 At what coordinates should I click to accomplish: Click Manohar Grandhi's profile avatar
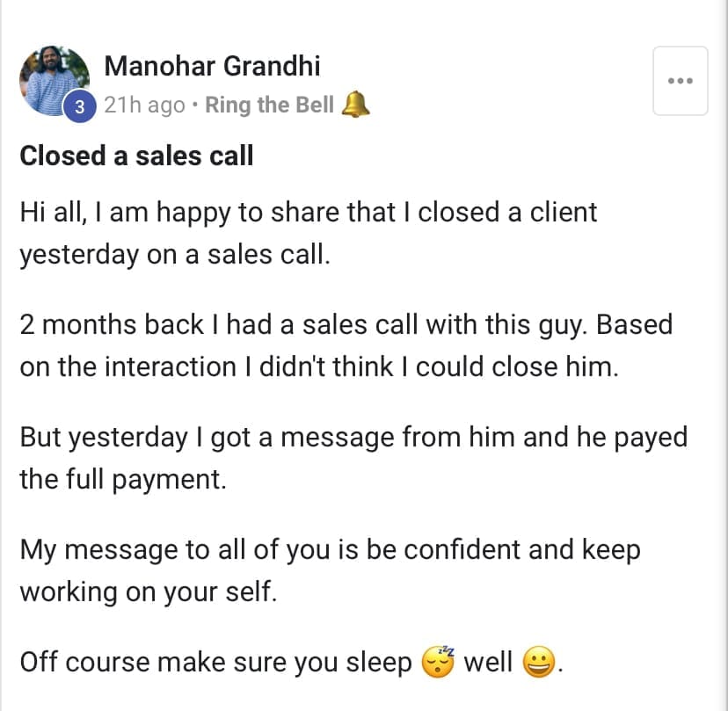coord(53,77)
